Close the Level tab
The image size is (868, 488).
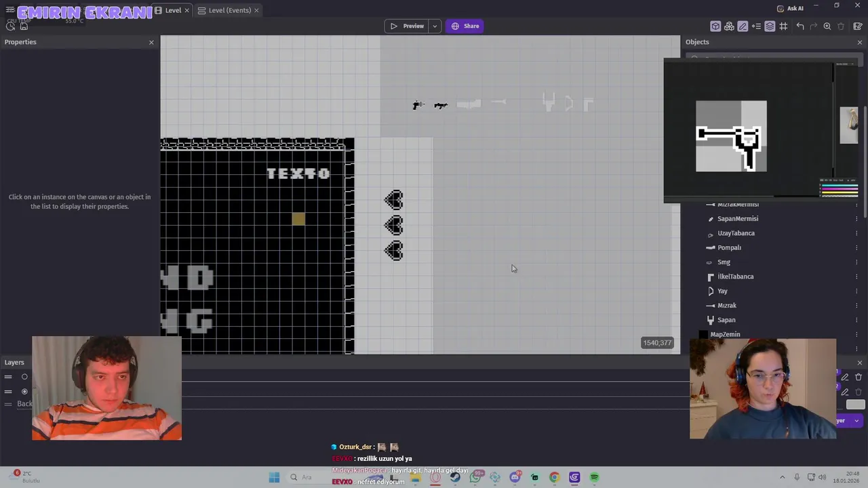pyautogui.click(x=186, y=10)
